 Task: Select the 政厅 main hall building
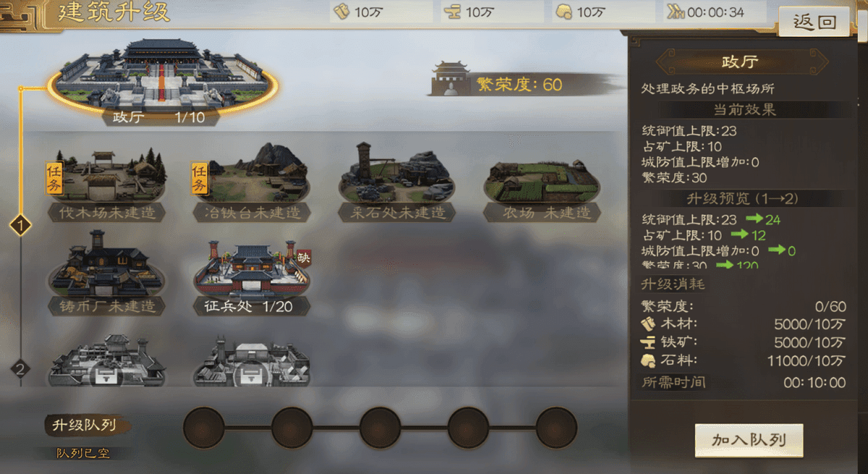coord(159,80)
